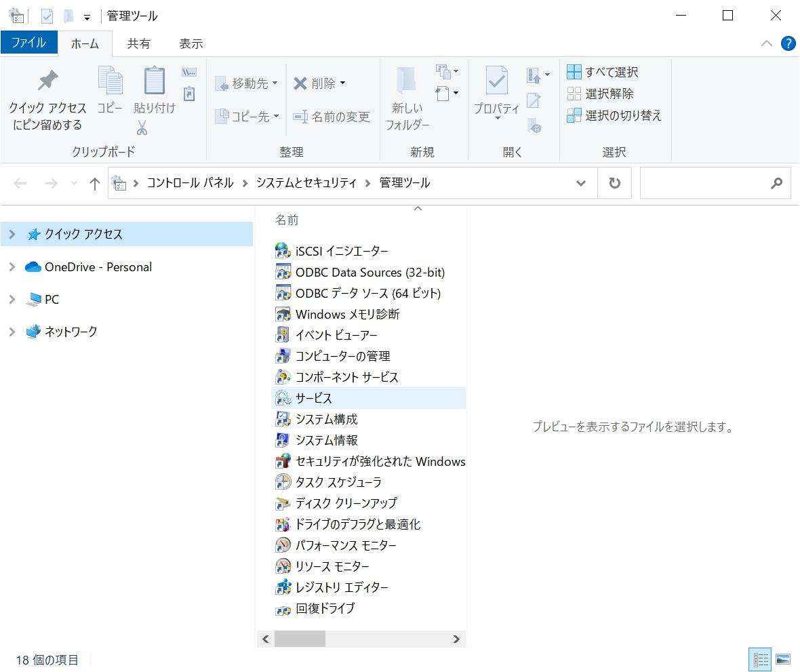Open Customize Quick Access Toolbar dropdown
The height and width of the screenshot is (672, 800).
(x=87, y=18)
